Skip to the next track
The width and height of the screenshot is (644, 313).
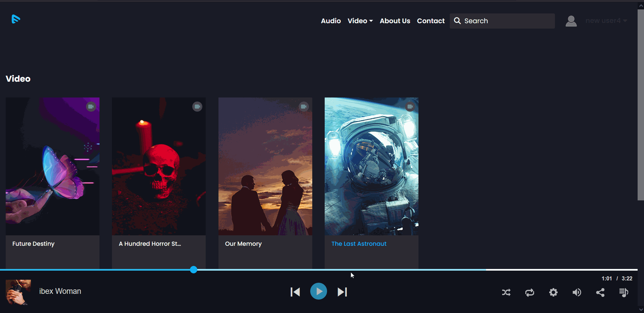(342, 292)
